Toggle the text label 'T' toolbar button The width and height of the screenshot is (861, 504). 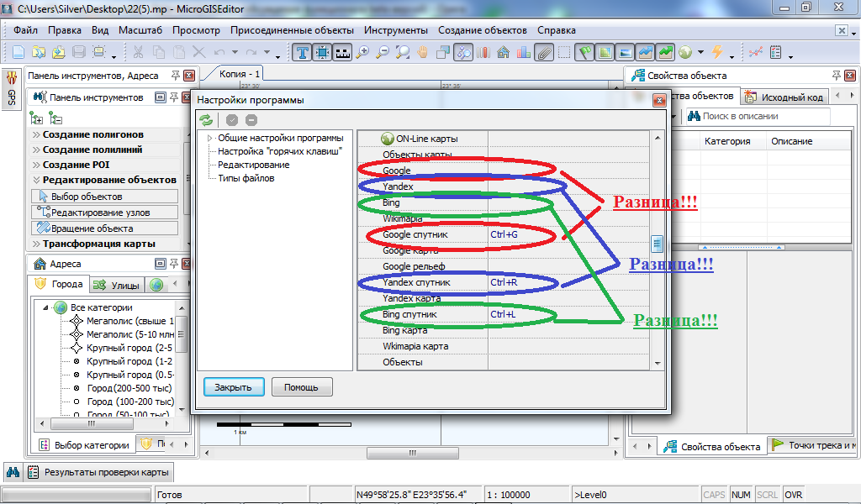pyautogui.click(x=303, y=52)
